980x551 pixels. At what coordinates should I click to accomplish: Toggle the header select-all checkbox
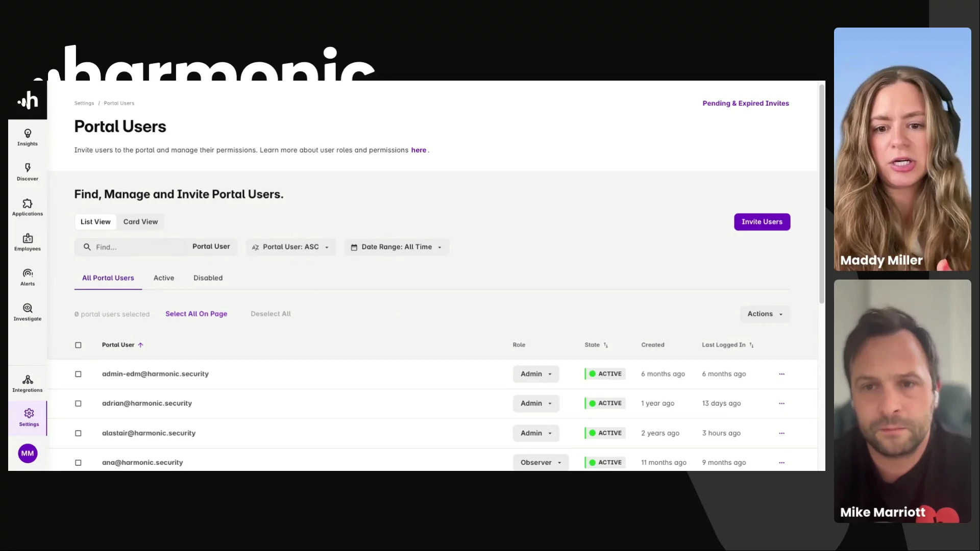[78, 345]
